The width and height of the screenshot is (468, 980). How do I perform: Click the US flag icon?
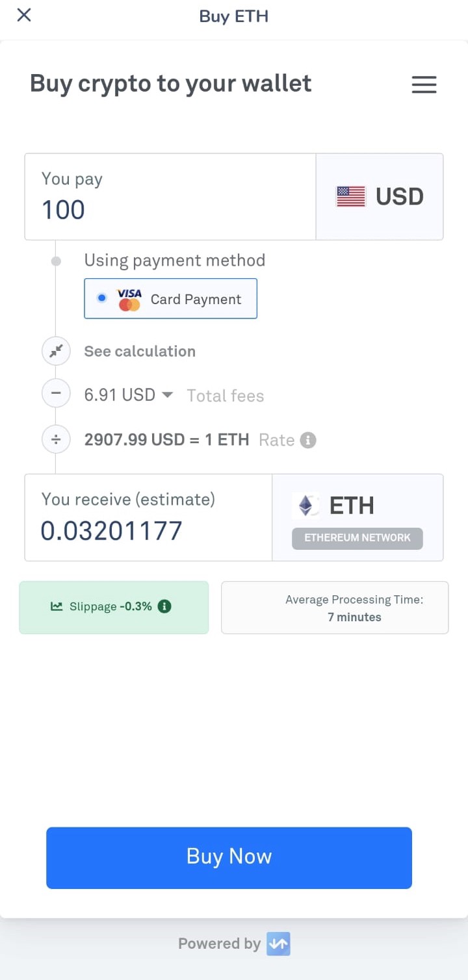(x=351, y=196)
